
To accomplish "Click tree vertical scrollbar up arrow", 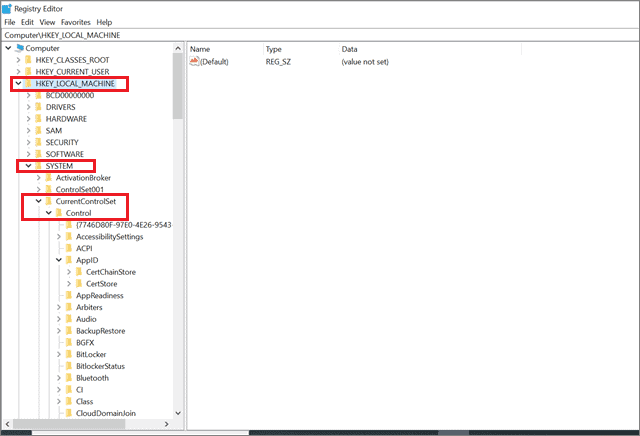I will 178,48.
